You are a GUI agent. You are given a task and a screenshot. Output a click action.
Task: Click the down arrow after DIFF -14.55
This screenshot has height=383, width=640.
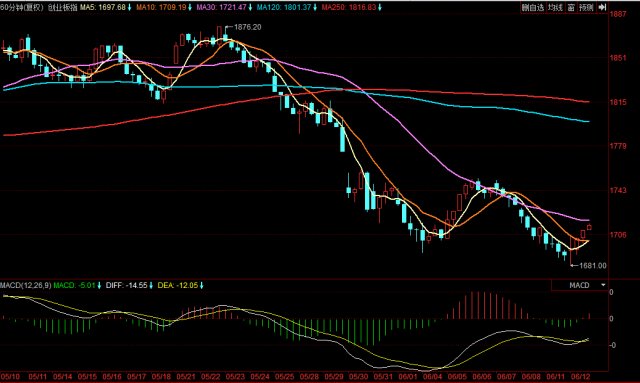[151, 285]
